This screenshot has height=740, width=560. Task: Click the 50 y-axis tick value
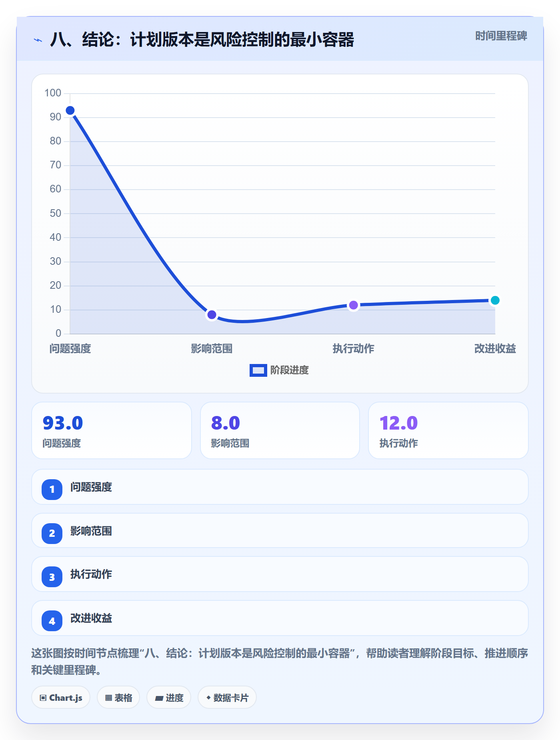click(56, 213)
